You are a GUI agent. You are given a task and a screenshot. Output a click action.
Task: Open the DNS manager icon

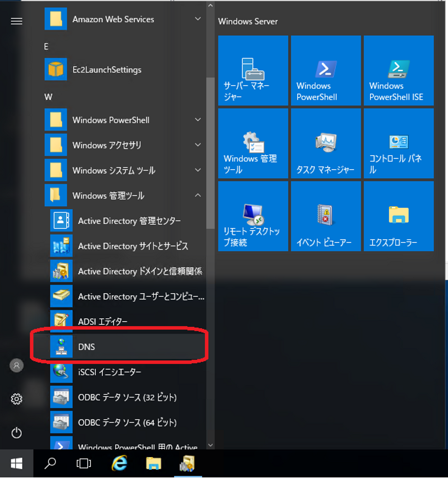(x=61, y=347)
